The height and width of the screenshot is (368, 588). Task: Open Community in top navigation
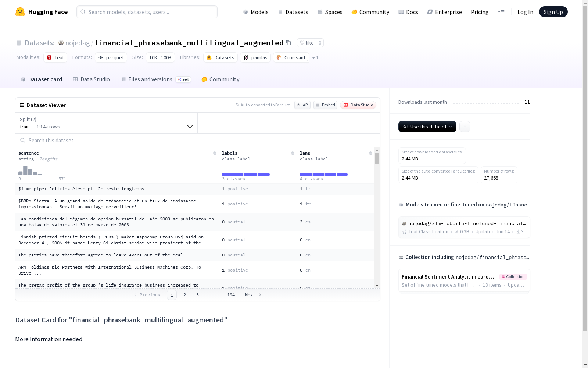(370, 12)
